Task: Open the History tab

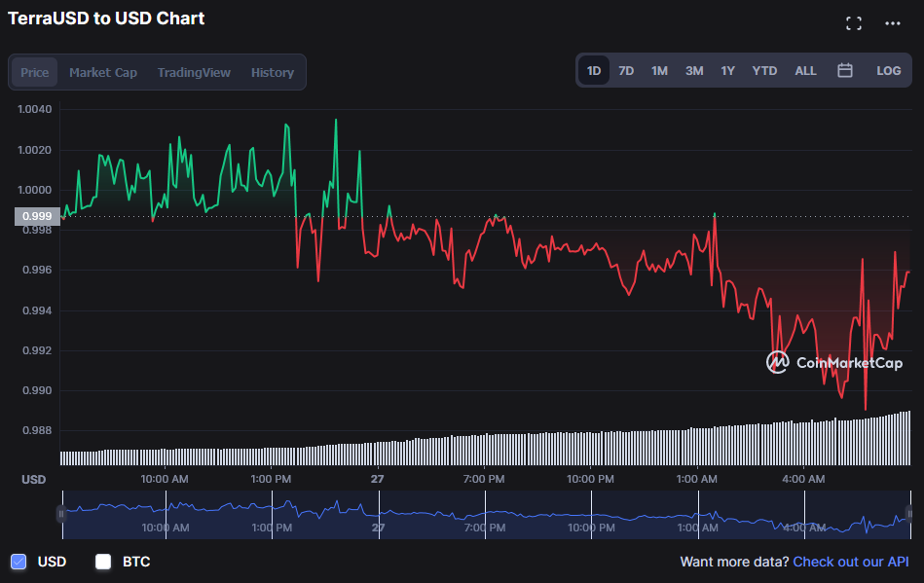Action: click(x=273, y=72)
